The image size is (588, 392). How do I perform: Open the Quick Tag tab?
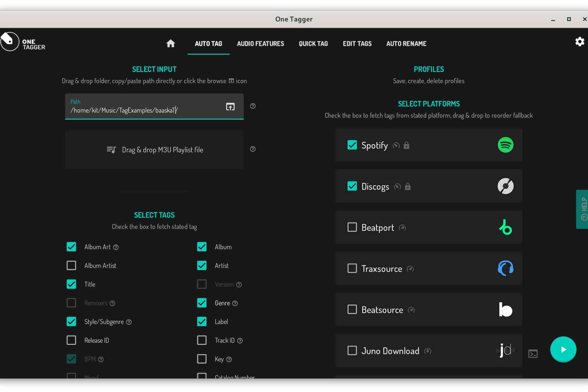pyautogui.click(x=313, y=44)
